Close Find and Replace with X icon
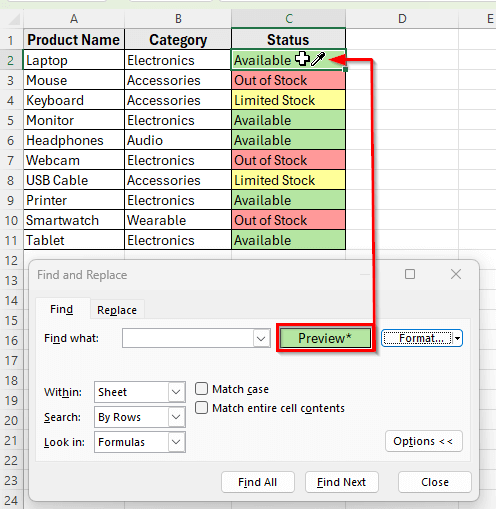Screen dimensions: 496x509 [x=456, y=274]
